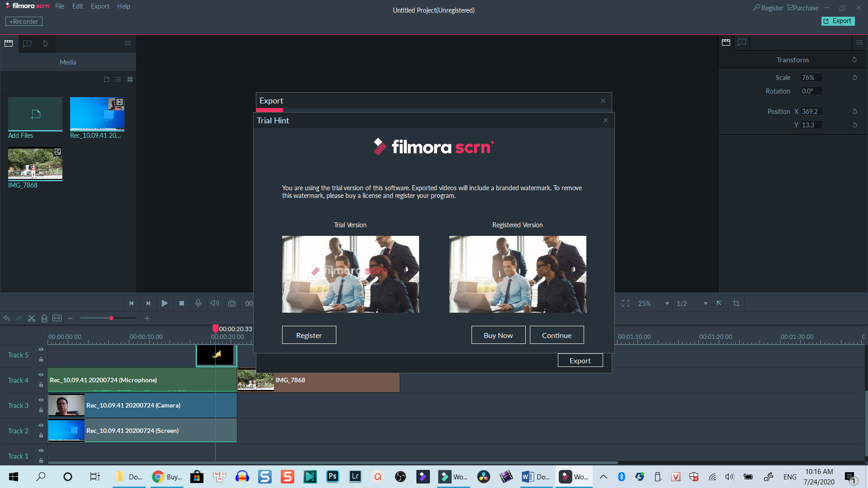Screen dimensions: 868x488
Task: Open the voiceover microphone icon
Action: click(198, 303)
